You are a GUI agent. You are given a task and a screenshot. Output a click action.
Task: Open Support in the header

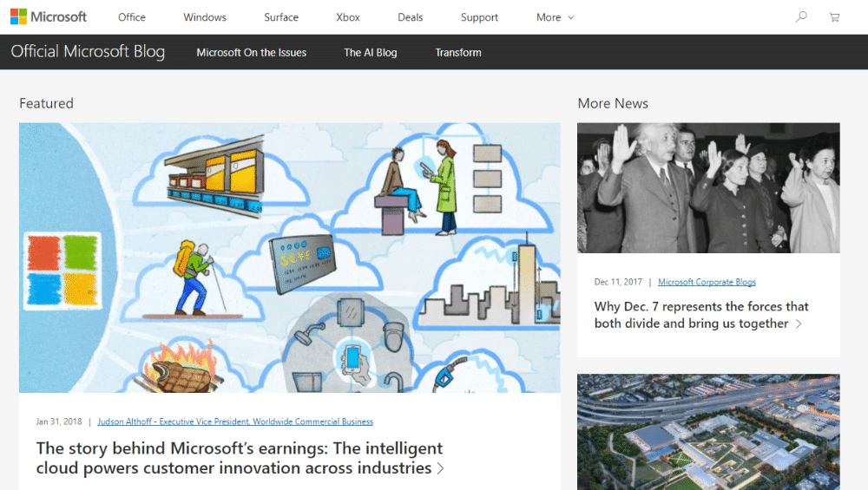coord(479,17)
